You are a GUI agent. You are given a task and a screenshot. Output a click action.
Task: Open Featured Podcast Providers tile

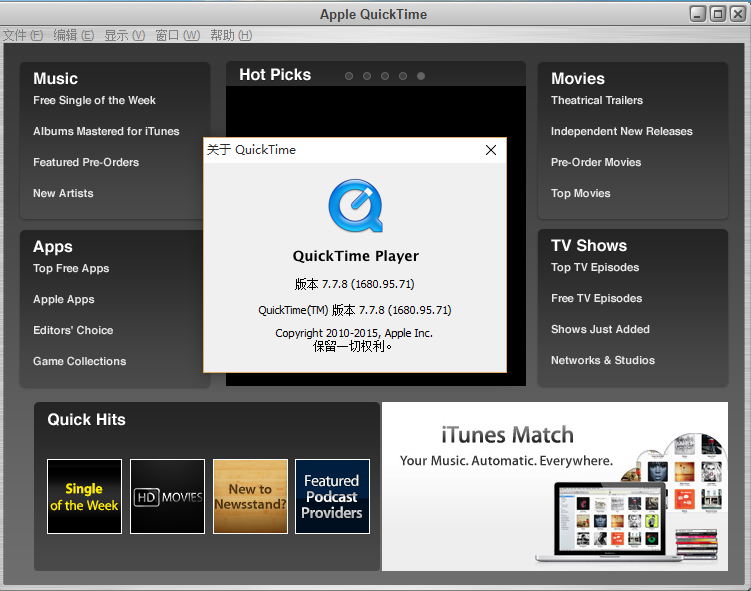(x=332, y=496)
